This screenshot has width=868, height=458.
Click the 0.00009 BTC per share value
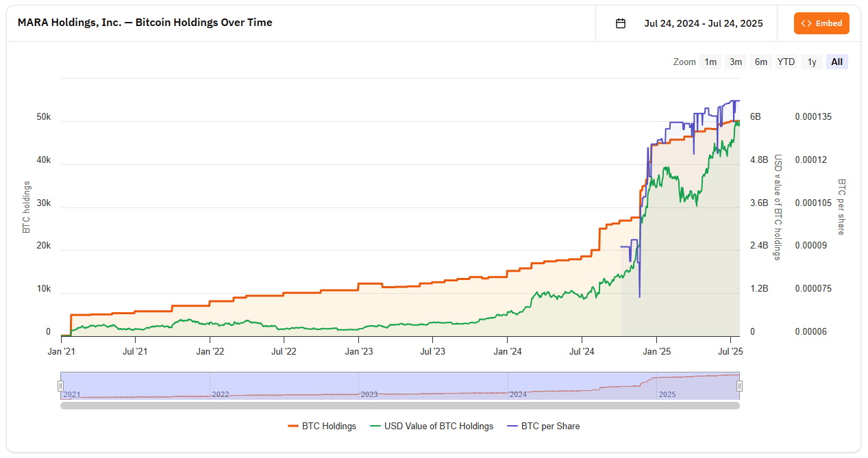coord(810,246)
